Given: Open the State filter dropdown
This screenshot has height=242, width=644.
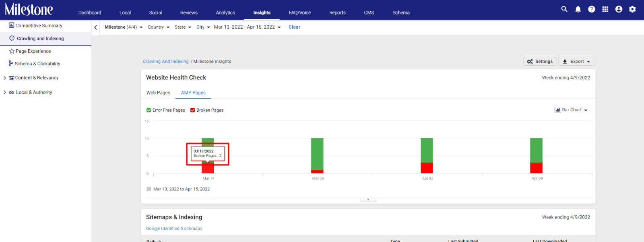Looking at the screenshot, I should pyautogui.click(x=183, y=27).
